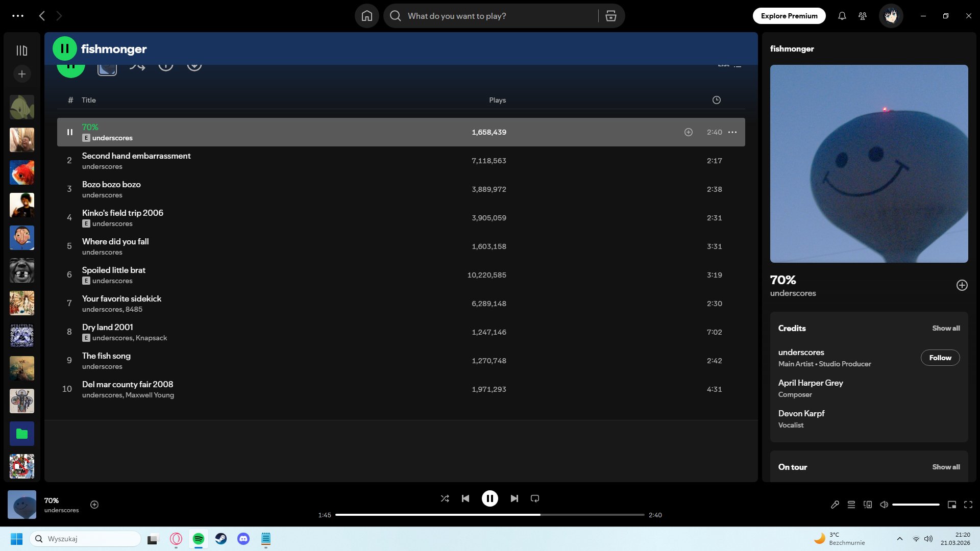Screen dimensions: 980x551
Task: Open the app's three-dot main menu
Action: coord(18,16)
